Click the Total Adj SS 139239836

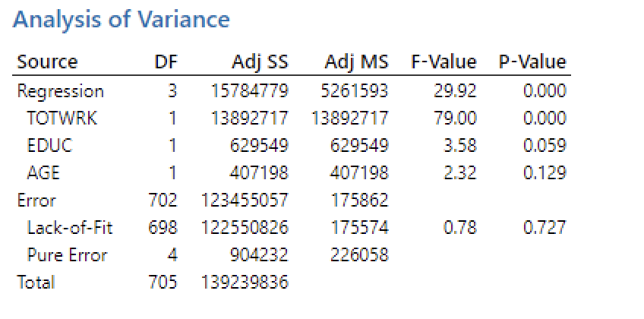click(x=245, y=282)
